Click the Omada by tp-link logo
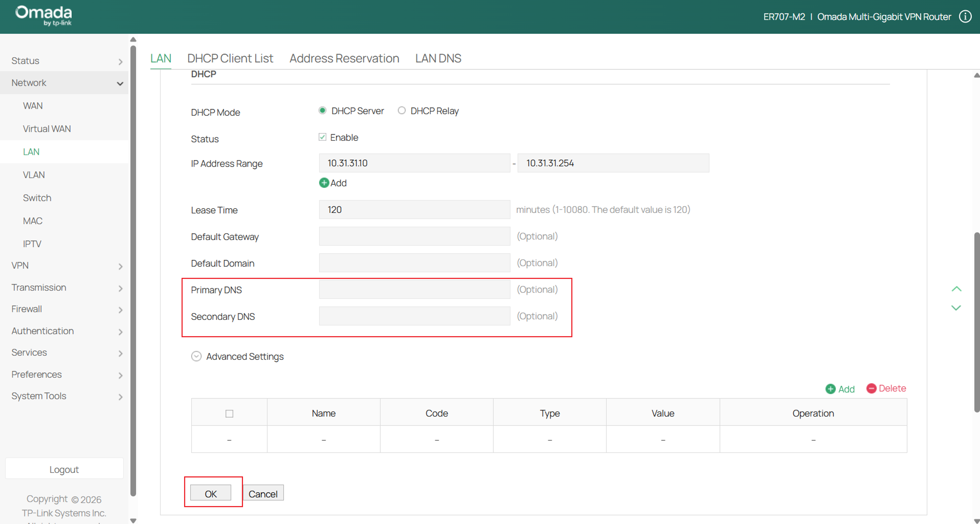Viewport: 980px width, 524px height. tap(43, 16)
